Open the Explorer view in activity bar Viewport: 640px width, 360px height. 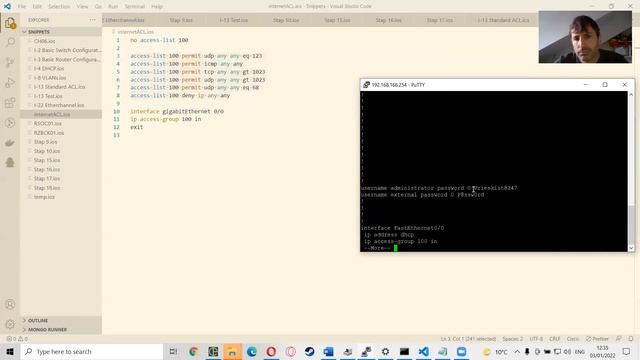[10, 23]
